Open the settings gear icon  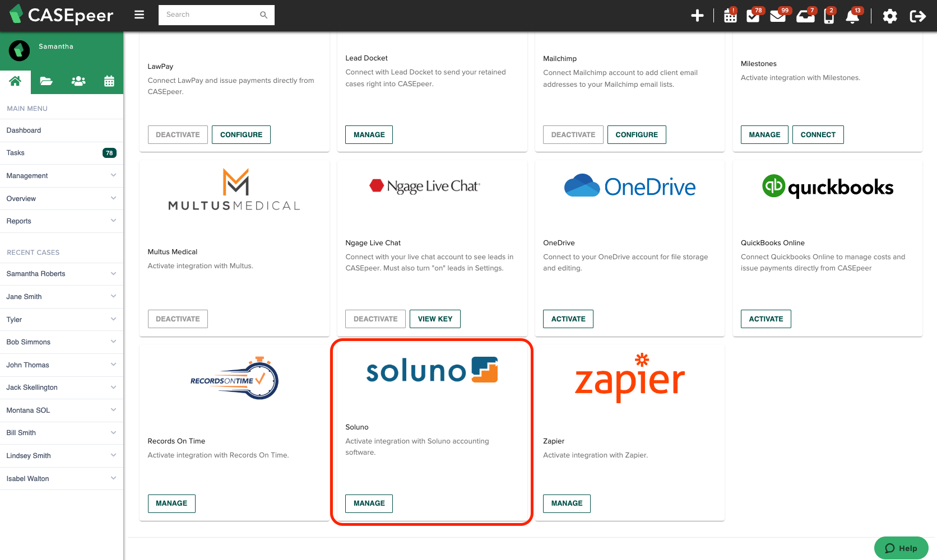(x=890, y=16)
